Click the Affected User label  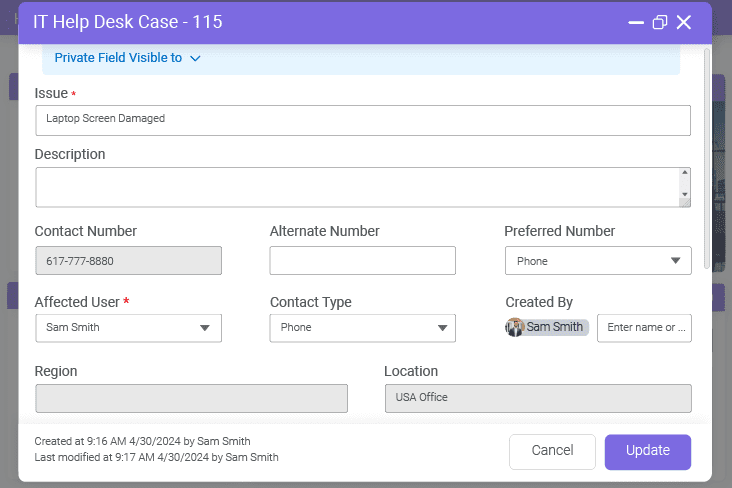coord(77,302)
